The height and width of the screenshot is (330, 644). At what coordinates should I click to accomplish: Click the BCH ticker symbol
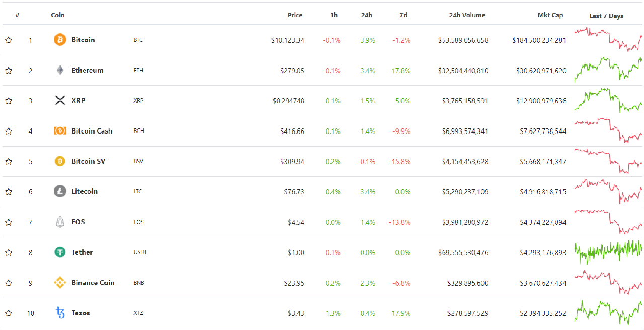pos(139,131)
